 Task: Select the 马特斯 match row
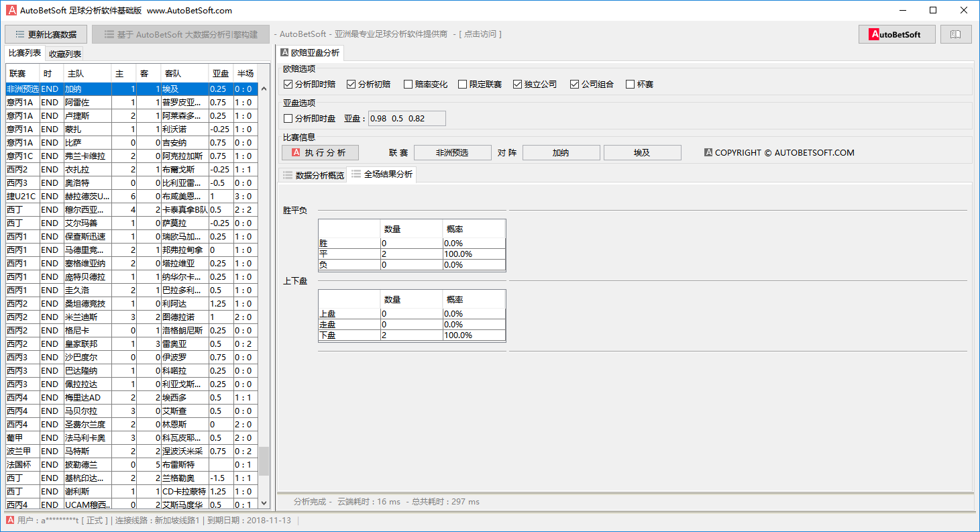click(x=131, y=451)
